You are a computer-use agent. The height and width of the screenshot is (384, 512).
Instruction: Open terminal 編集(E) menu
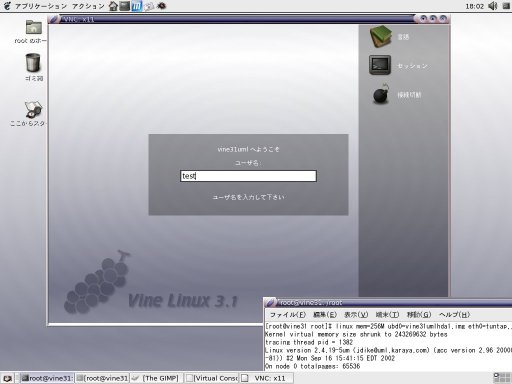pos(325,315)
